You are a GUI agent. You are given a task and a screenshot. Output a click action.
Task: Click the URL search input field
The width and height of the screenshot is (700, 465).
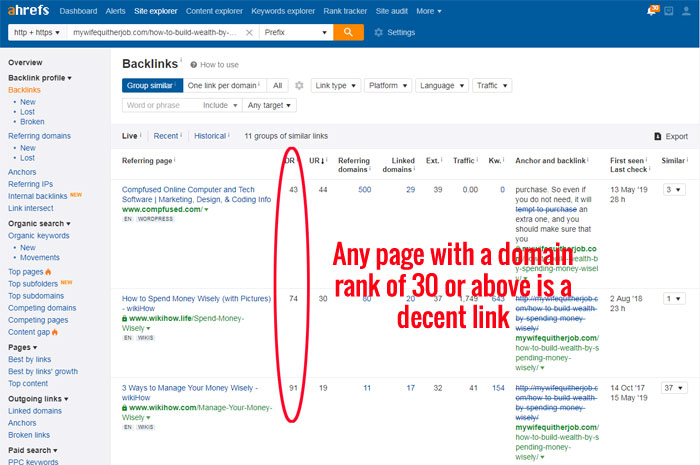155,32
